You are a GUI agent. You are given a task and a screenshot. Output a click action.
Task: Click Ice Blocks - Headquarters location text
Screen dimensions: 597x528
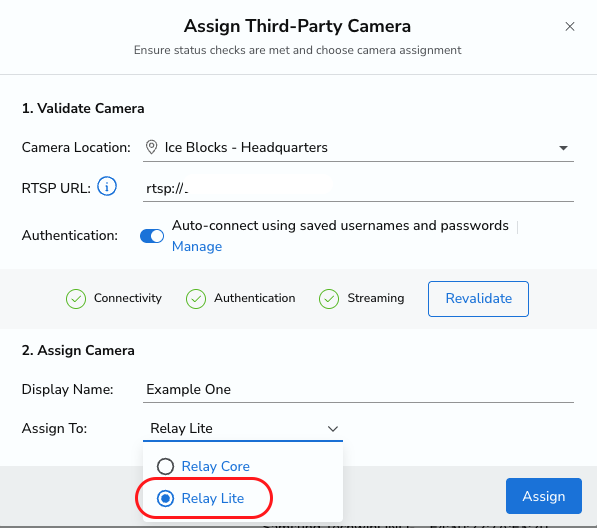click(246, 147)
